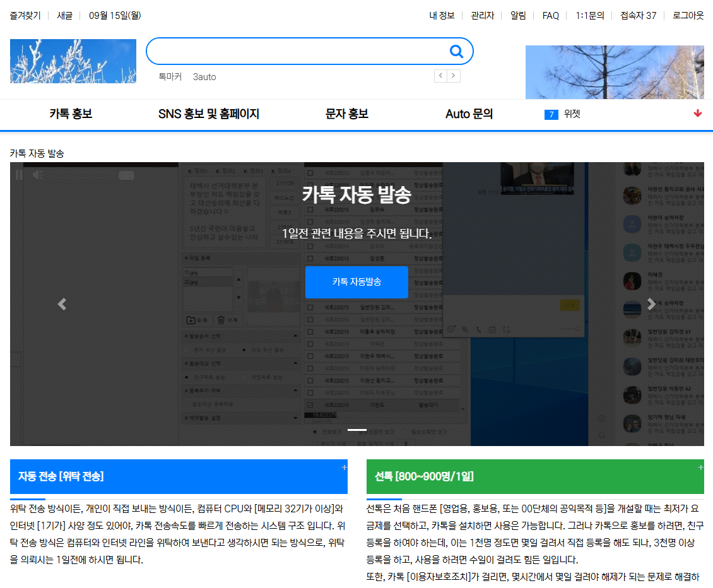Click the 선톡 [800~900명/1일] header
Screen dimensions: 713x588
[x=535, y=476]
